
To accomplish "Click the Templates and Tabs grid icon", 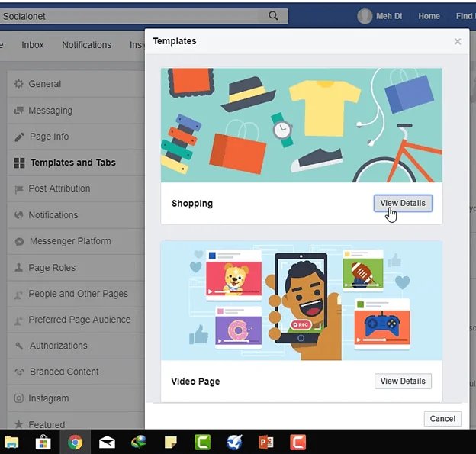I will 19,163.
